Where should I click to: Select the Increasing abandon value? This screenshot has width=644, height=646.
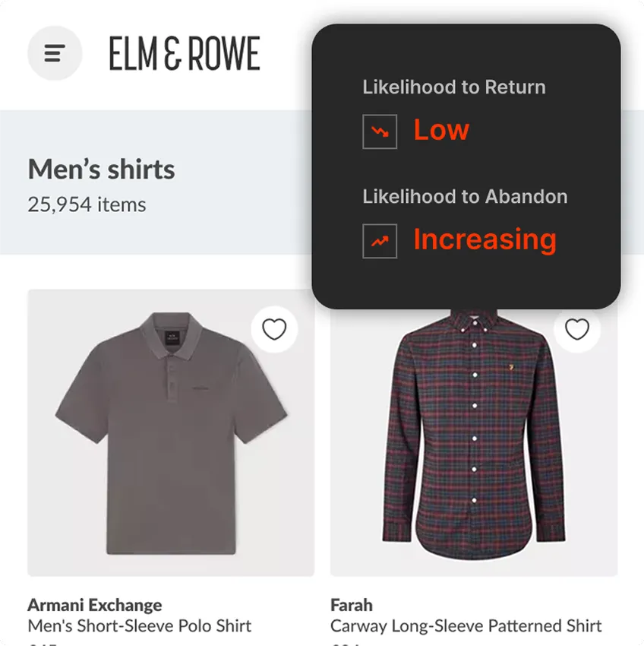tap(485, 240)
